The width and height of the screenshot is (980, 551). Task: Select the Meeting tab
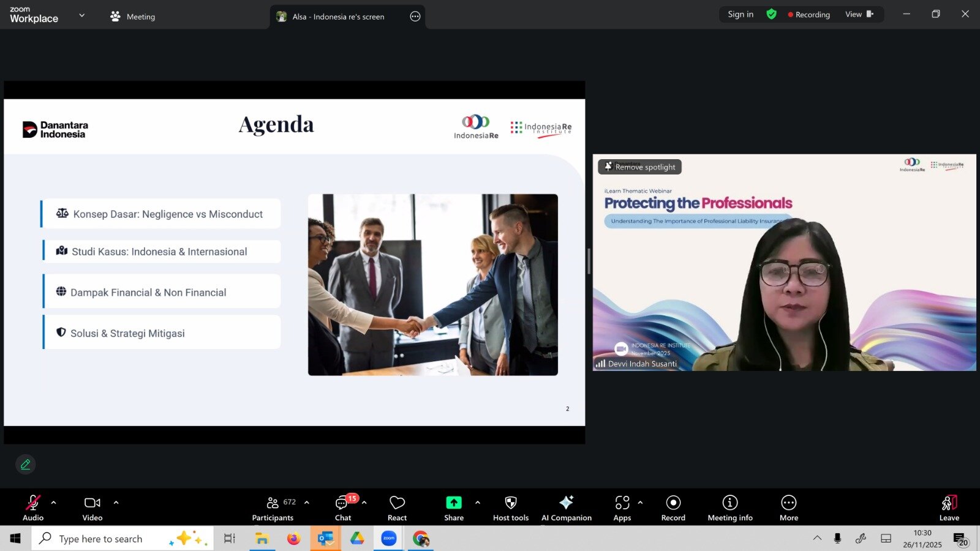point(133,17)
